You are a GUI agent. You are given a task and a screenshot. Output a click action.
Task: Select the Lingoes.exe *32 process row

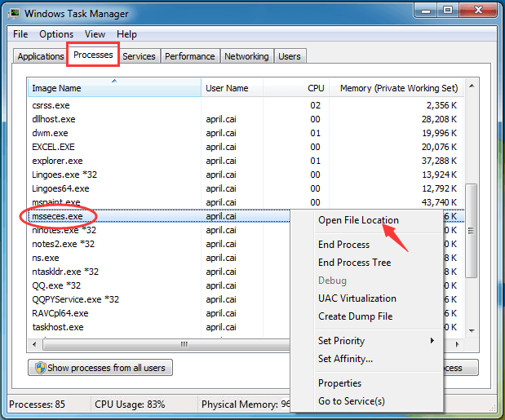tap(246, 175)
